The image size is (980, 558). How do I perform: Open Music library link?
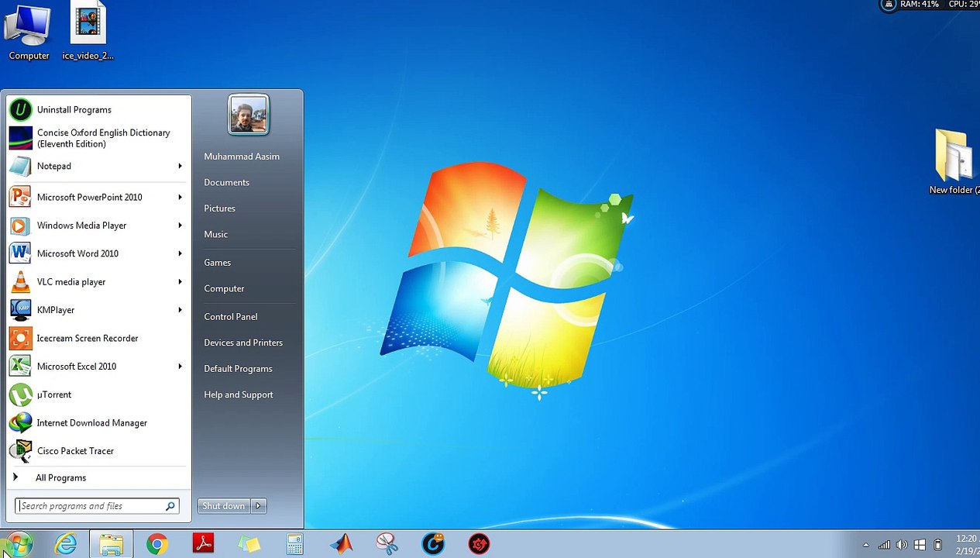(x=215, y=235)
